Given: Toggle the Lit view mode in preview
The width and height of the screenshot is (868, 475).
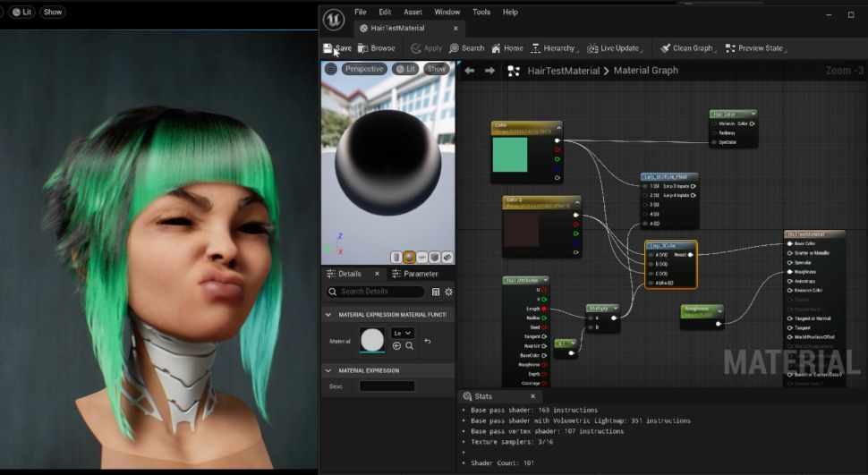Looking at the screenshot, I should click(405, 69).
